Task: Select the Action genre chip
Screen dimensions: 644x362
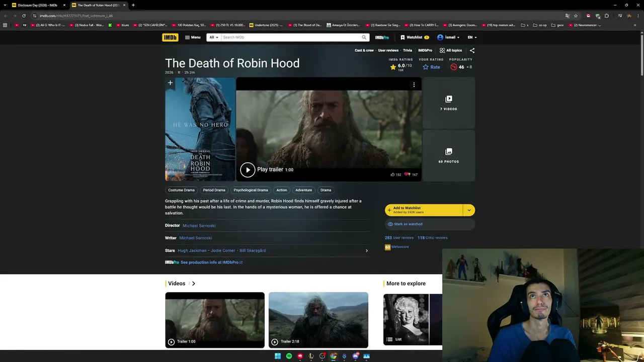Action: (x=282, y=190)
